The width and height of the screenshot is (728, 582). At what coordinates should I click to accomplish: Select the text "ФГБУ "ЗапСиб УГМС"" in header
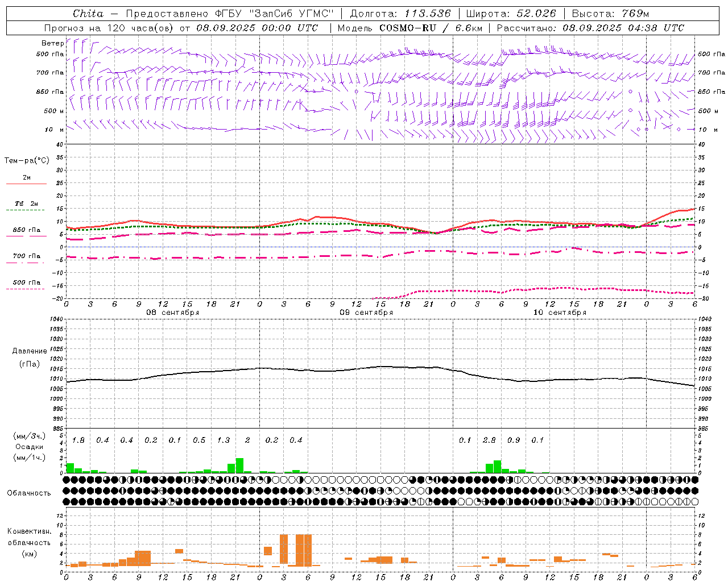coord(274,14)
